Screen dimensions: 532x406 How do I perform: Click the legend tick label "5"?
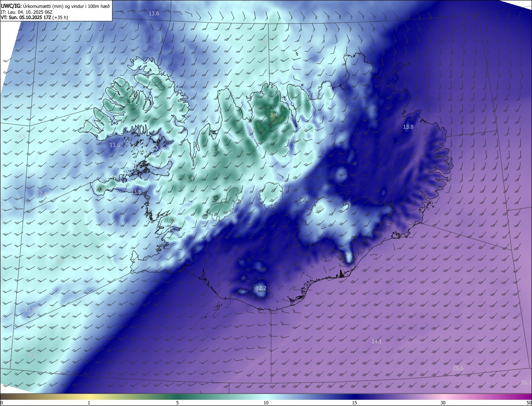tap(177, 403)
